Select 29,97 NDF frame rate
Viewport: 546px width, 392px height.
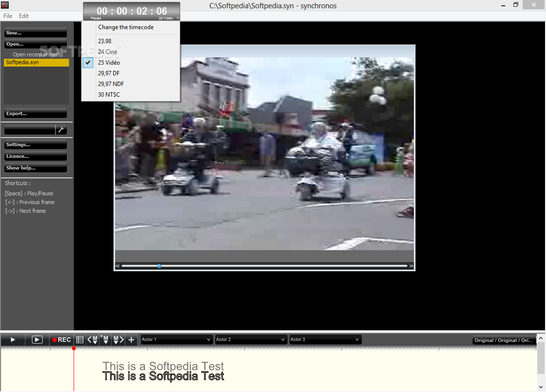(131, 84)
